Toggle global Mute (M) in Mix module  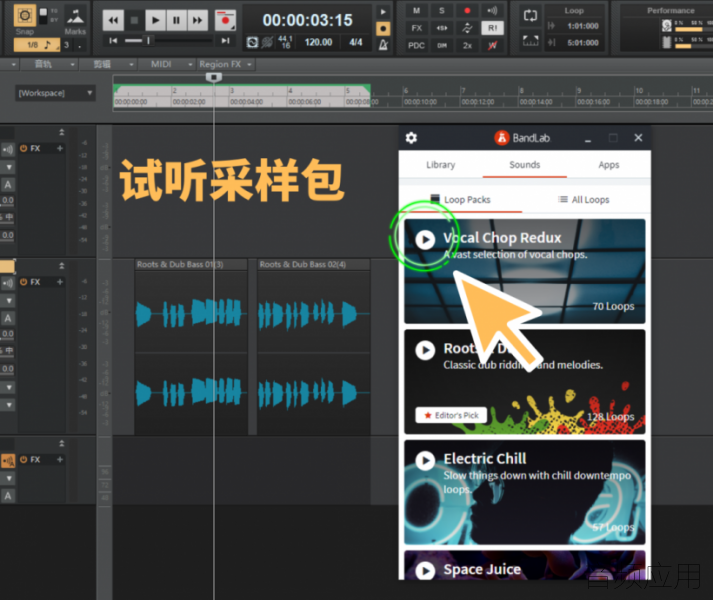coord(417,11)
